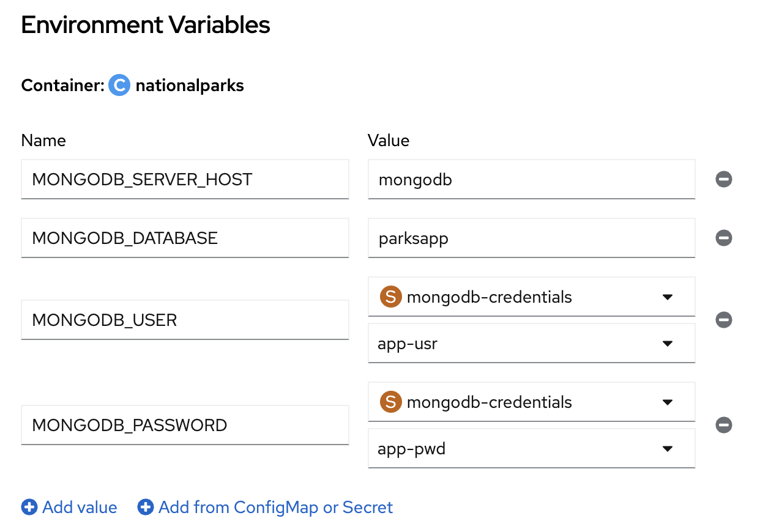760x532 pixels.
Task: Click Secret S icon in MONGODB_USER row
Action: pos(391,297)
